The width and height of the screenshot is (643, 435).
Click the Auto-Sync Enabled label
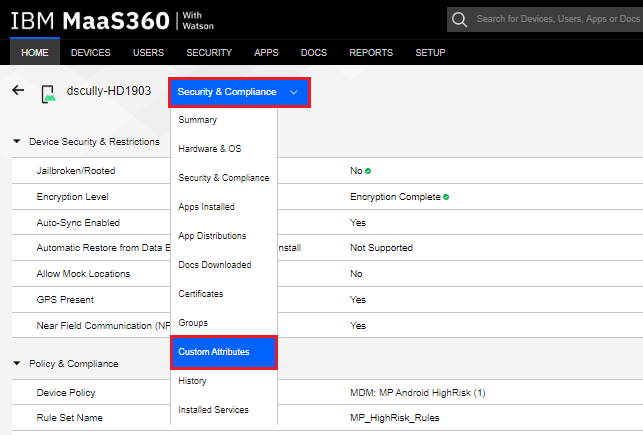click(x=78, y=223)
